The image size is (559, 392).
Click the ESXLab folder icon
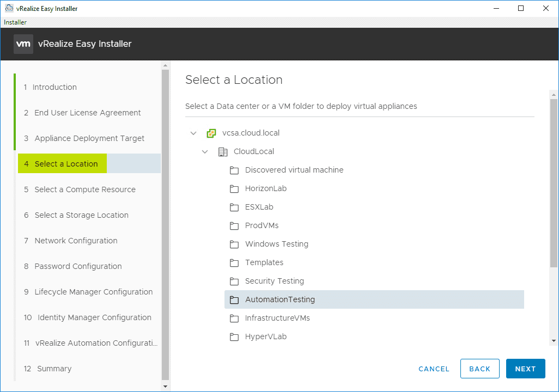(x=234, y=207)
